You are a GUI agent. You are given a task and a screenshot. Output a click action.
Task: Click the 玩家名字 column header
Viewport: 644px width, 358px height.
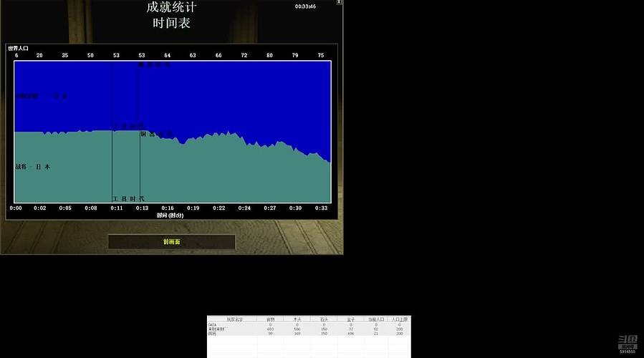click(236, 319)
